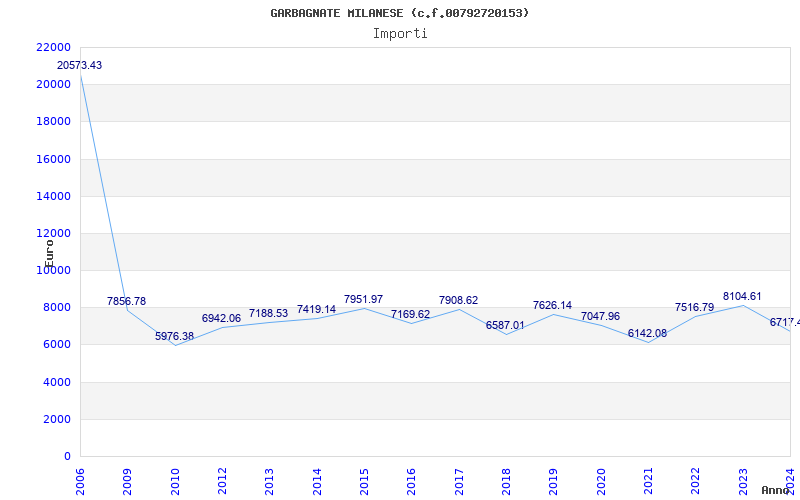Click the y-axis value 0
This screenshot has height=500, width=800.
pos(67,457)
